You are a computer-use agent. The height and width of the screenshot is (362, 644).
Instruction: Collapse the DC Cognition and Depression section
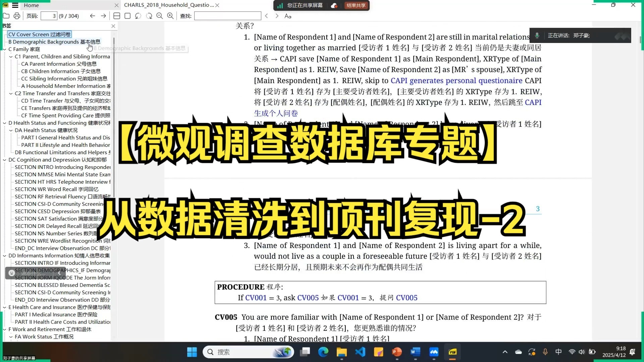click(x=5, y=160)
